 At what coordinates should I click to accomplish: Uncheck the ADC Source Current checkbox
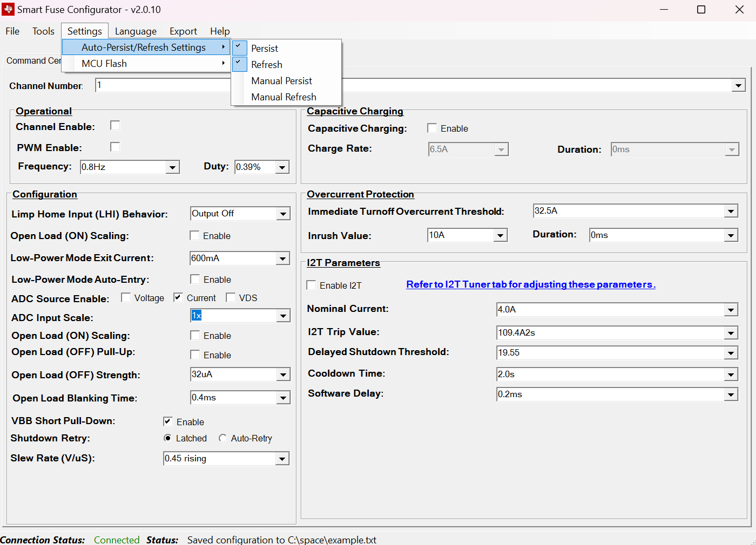[178, 297]
